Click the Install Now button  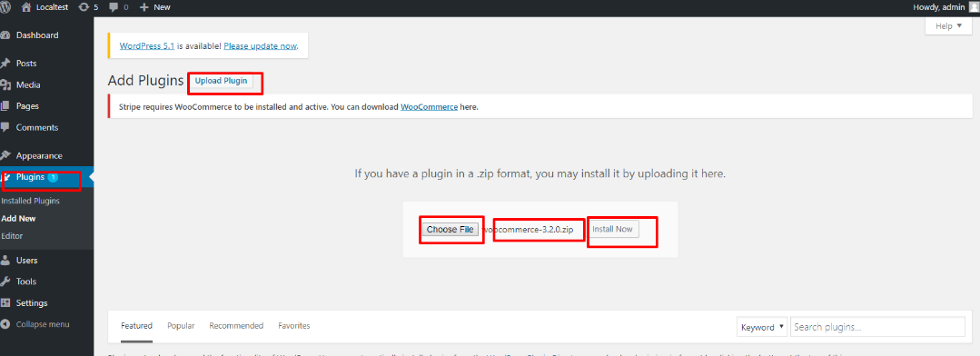[x=612, y=229]
